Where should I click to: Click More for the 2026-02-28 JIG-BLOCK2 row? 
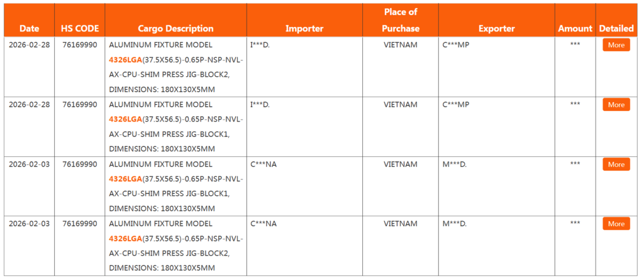coord(616,45)
